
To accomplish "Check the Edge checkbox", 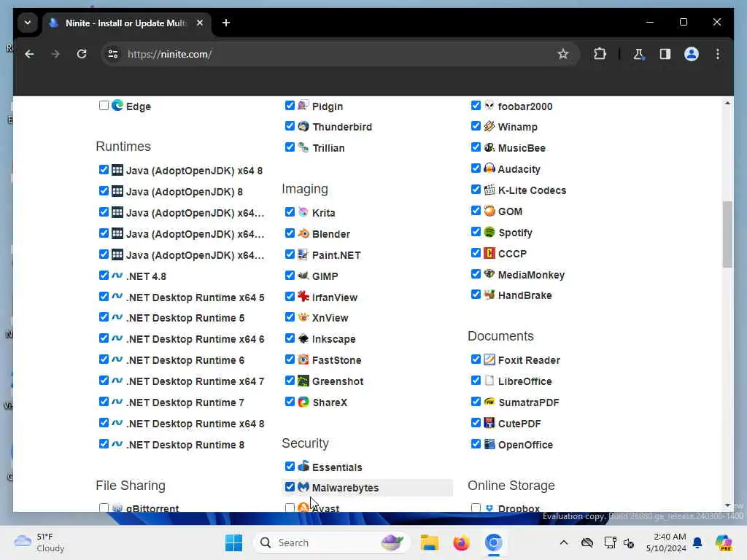I will [104, 105].
